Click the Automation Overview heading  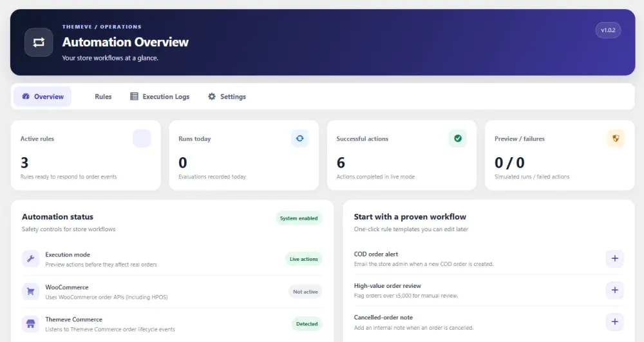coord(126,42)
